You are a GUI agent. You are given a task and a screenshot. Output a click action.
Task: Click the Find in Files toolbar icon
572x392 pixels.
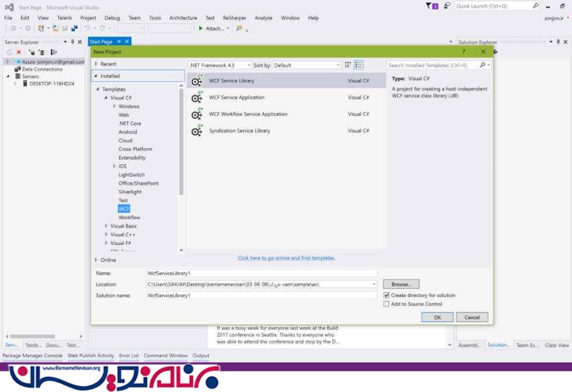(x=239, y=29)
